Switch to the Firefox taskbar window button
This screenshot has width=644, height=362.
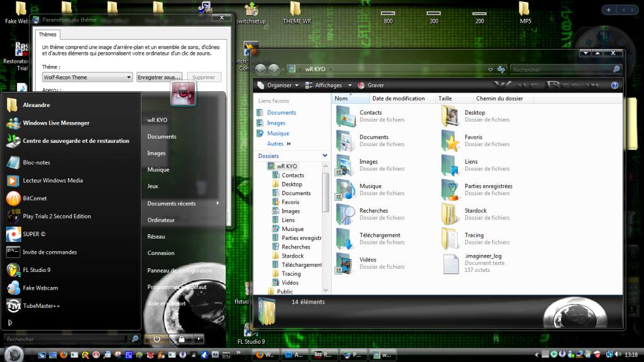265,354
